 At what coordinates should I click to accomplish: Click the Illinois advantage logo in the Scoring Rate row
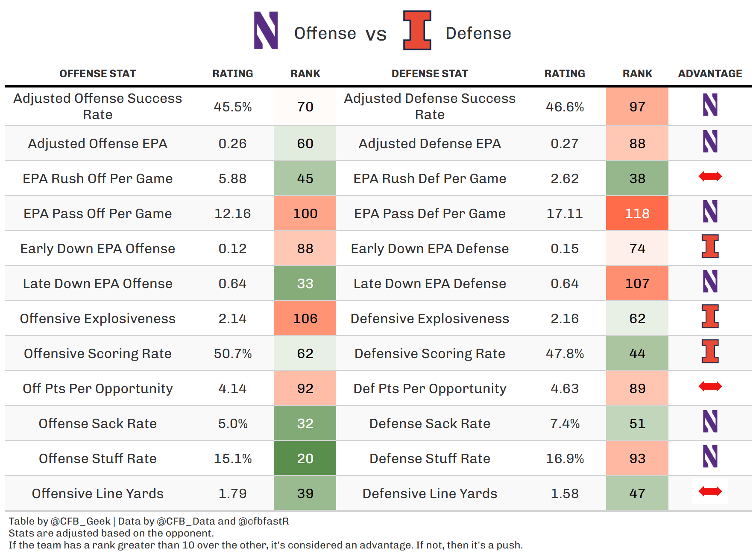(x=710, y=351)
